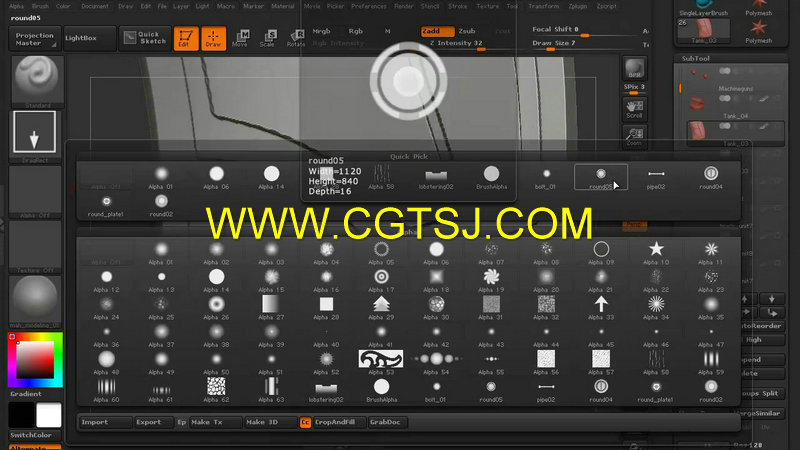Open the Document menu

pos(95,6)
